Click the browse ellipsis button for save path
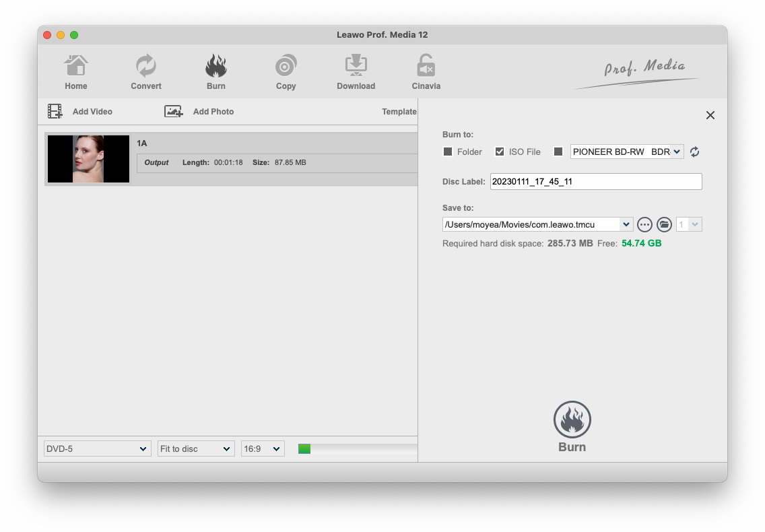Viewport: 765px width, 532px height. [644, 224]
